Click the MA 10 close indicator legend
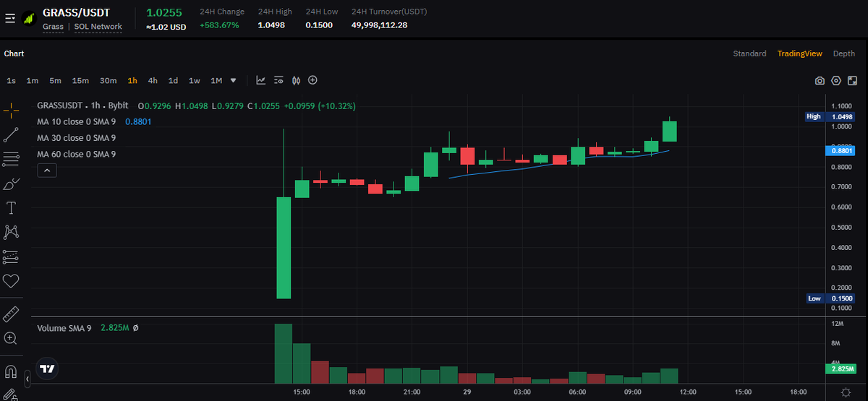 (x=77, y=121)
